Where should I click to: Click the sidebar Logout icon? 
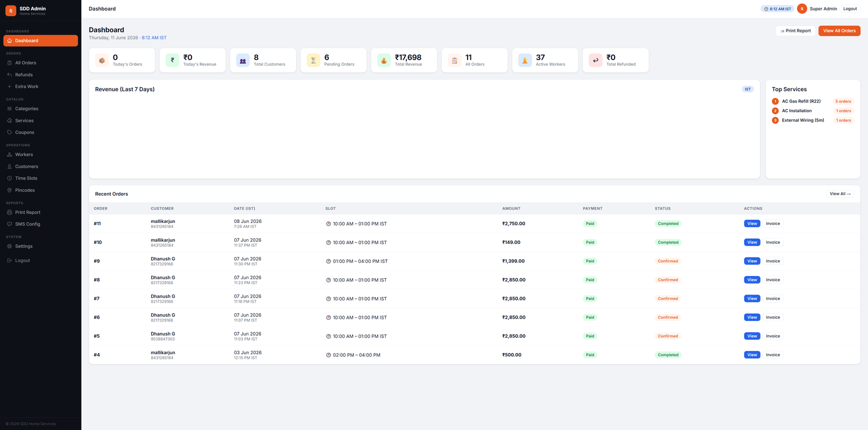[x=9, y=261]
